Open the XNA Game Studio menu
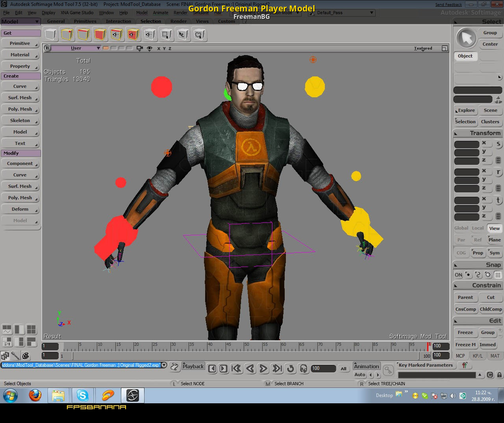 pyautogui.click(x=77, y=13)
